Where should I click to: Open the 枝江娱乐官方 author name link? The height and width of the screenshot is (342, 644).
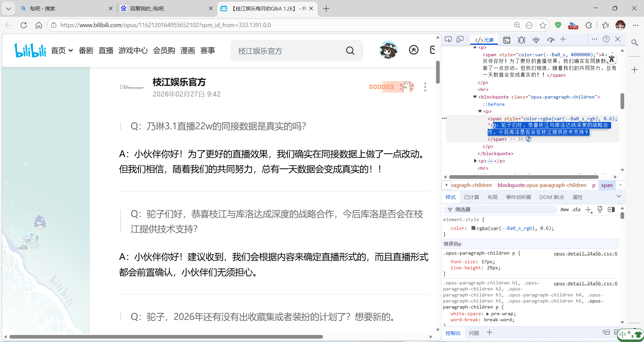179,82
